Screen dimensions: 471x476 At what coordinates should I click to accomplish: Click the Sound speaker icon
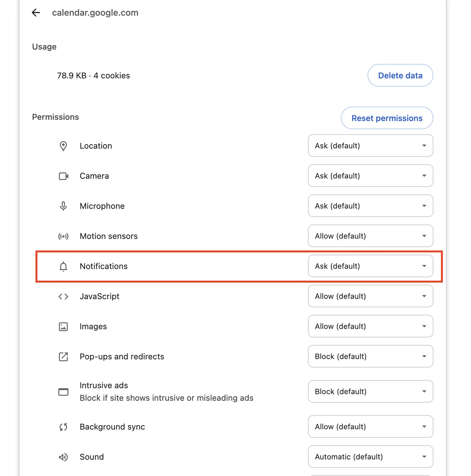pos(63,457)
